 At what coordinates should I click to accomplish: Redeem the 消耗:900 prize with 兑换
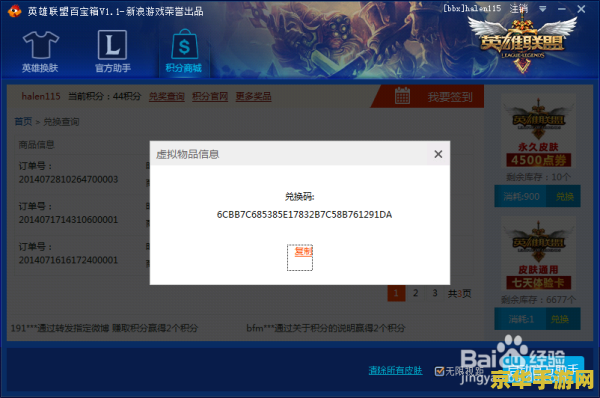coord(564,197)
